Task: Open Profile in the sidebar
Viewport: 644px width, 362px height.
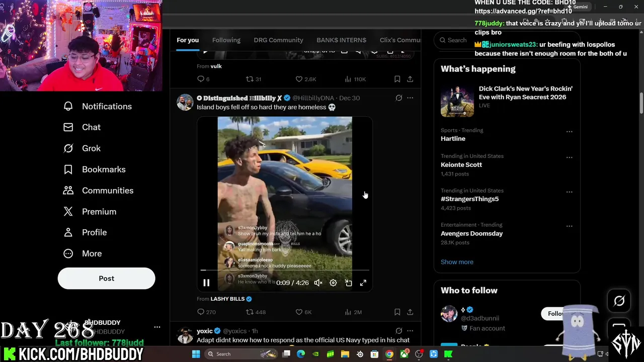Action: point(85,232)
